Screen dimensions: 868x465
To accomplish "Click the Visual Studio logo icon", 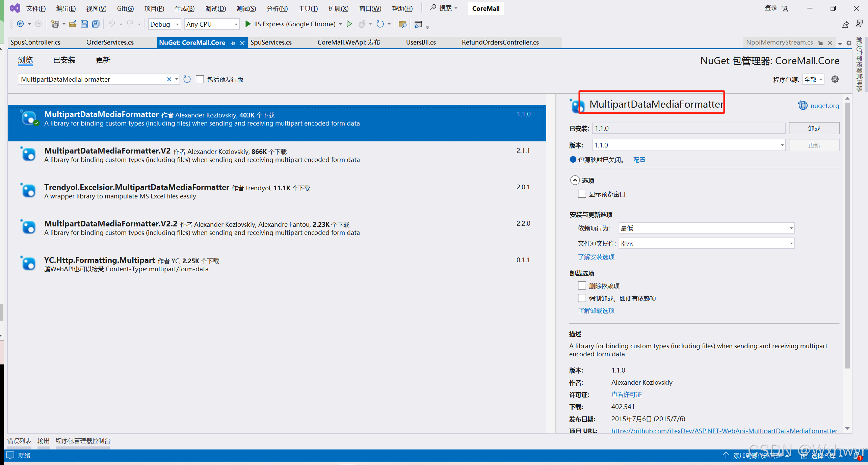I will pyautogui.click(x=15, y=8).
